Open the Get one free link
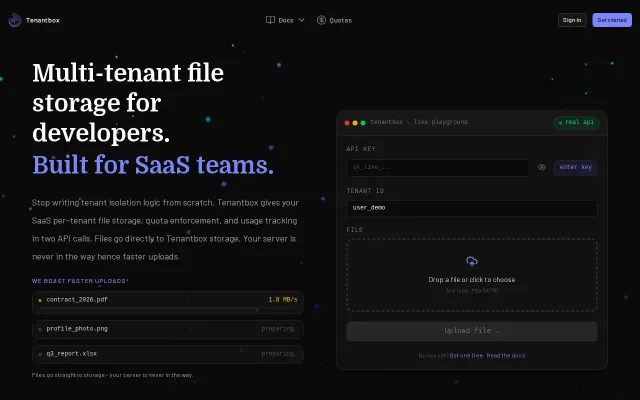Screen dimensions: 640x400 point(466,356)
